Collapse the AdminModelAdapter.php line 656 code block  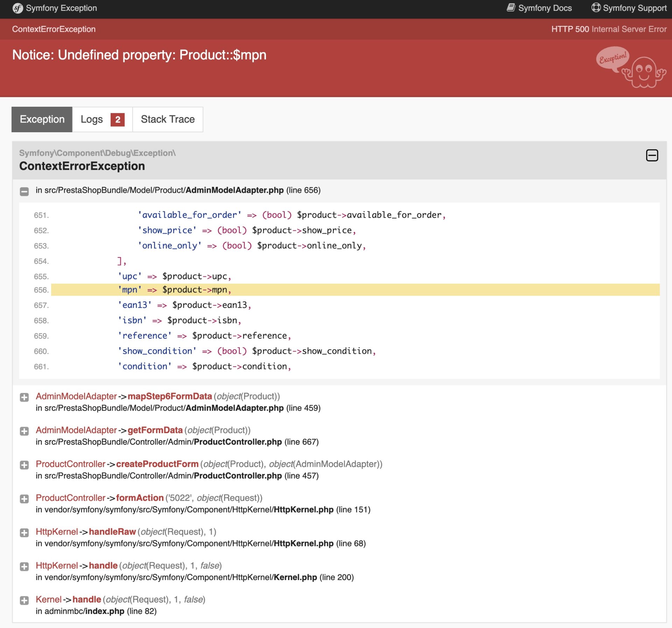24,191
